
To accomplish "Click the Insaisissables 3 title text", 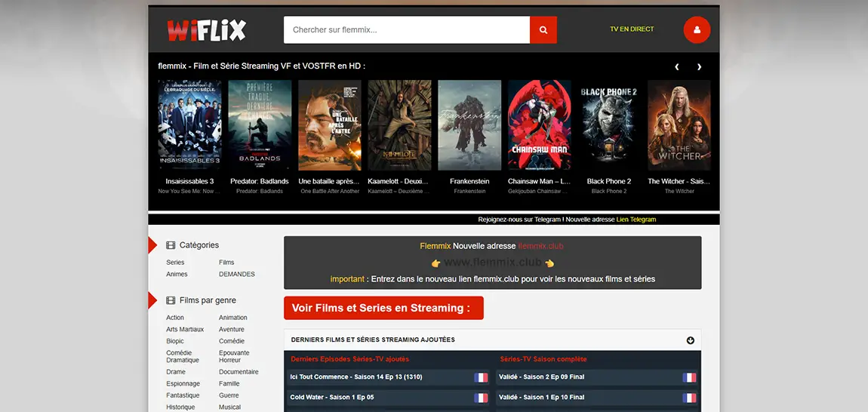I will (x=189, y=181).
